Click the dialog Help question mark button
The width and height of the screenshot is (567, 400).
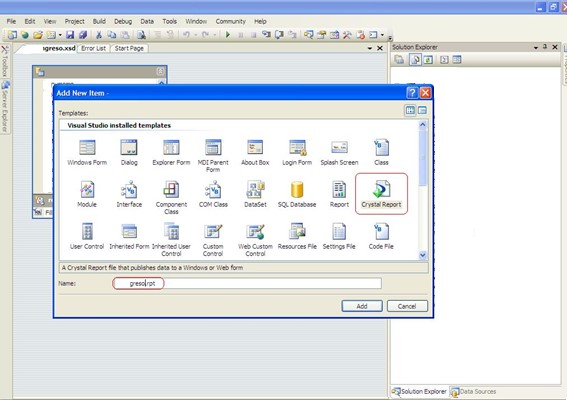click(x=412, y=93)
